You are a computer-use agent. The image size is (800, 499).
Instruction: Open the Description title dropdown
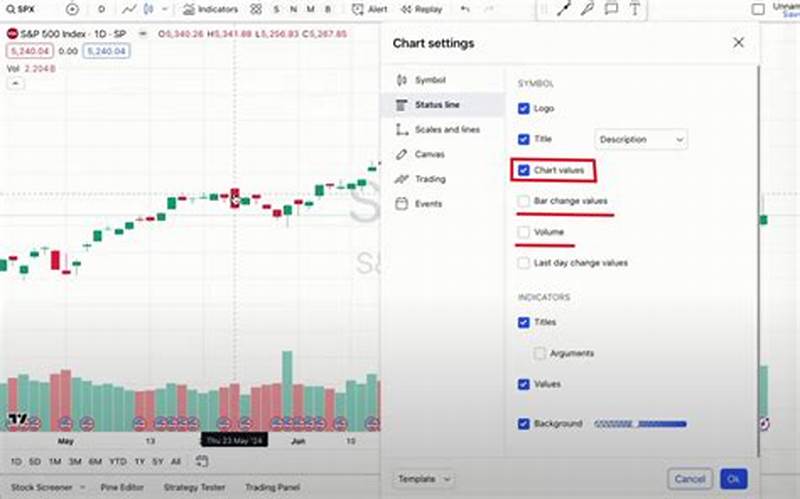click(641, 139)
